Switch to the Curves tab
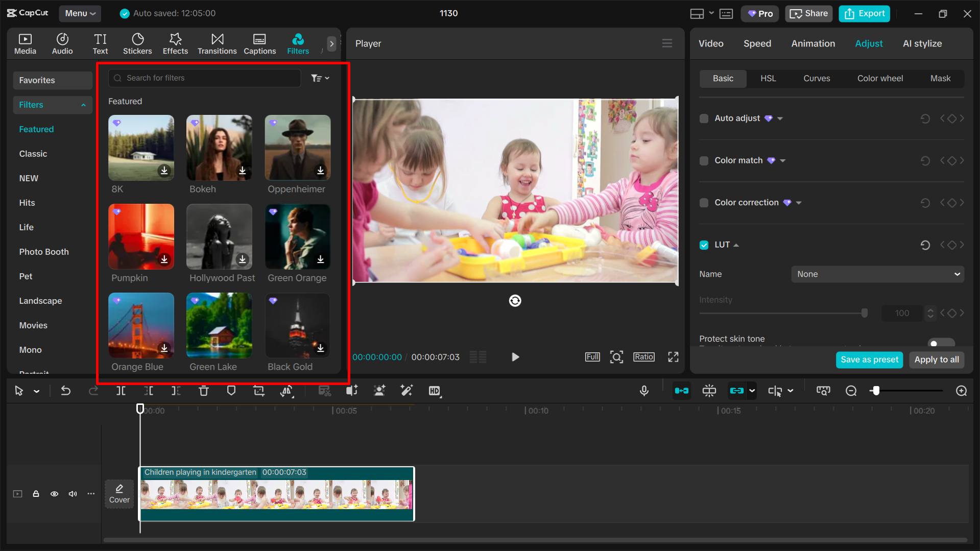Screen dimensions: 980x551 (816, 78)
